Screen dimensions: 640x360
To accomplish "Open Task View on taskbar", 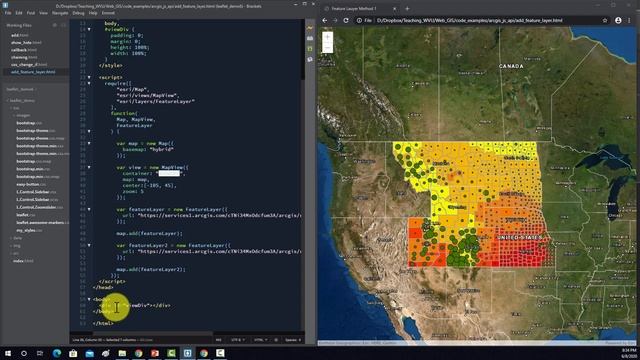I will (x=40, y=353).
